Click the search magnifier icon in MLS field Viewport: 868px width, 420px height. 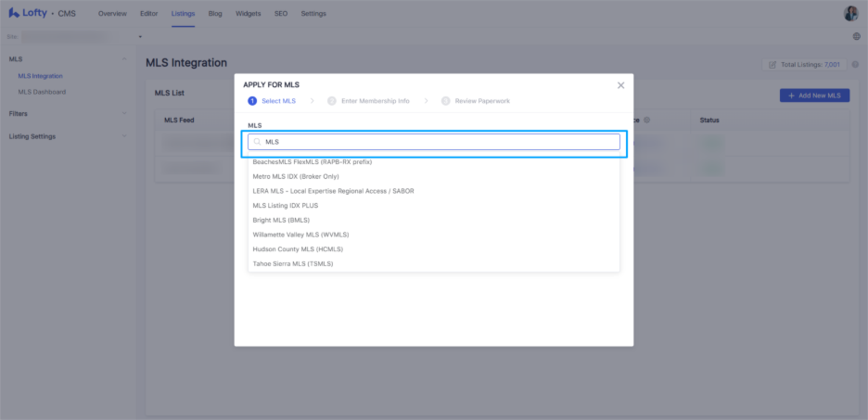click(258, 142)
